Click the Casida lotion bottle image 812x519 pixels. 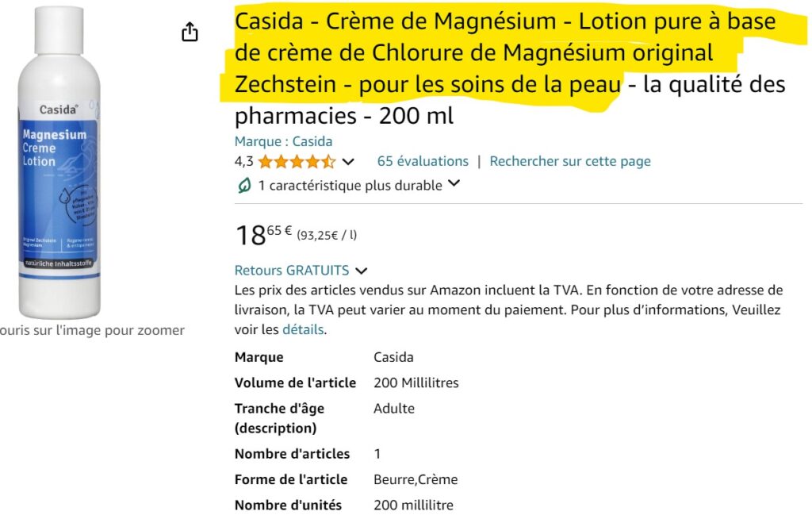point(59,162)
